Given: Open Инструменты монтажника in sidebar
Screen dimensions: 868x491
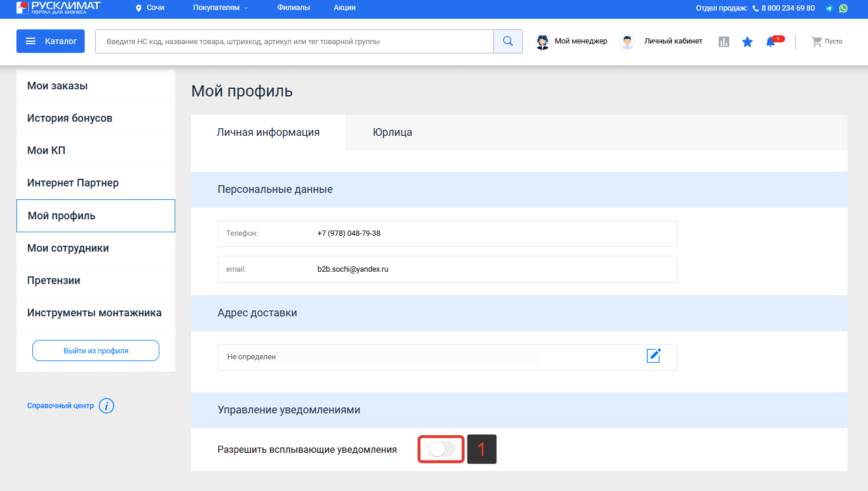Looking at the screenshot, I should point(96,313).
